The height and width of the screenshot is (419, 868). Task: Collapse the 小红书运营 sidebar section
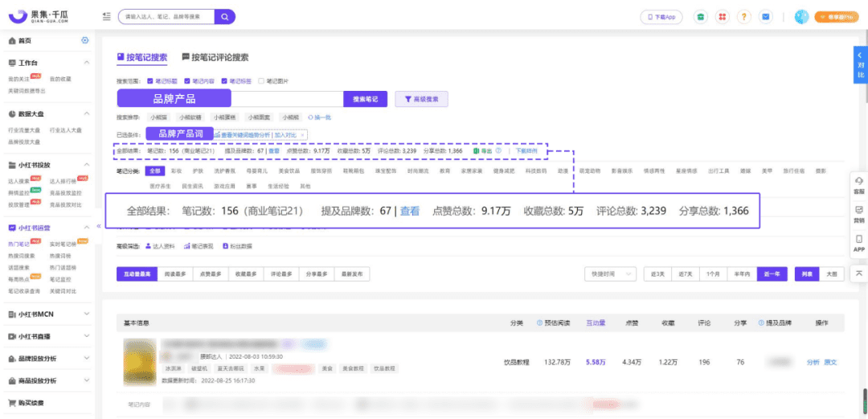click(86, 228)
